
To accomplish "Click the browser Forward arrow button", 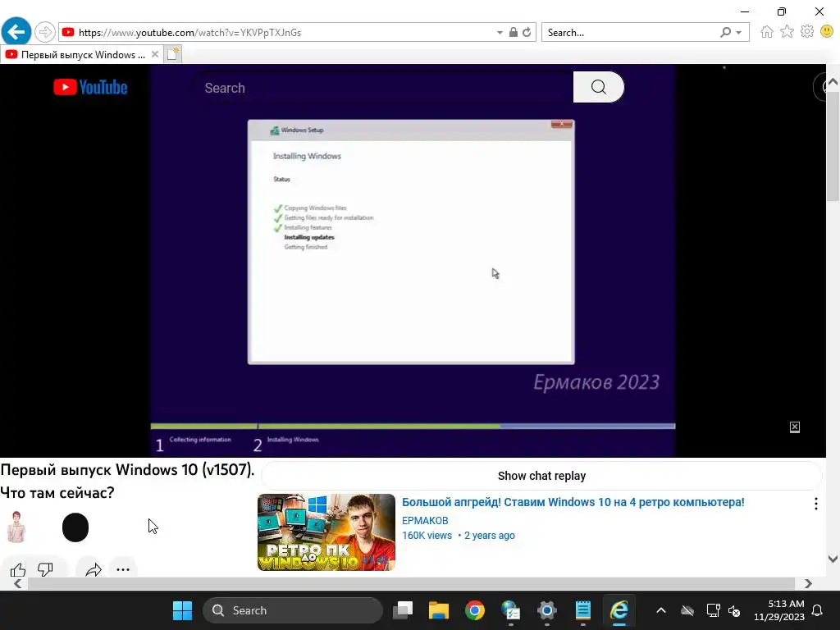I will click(45, 32).
